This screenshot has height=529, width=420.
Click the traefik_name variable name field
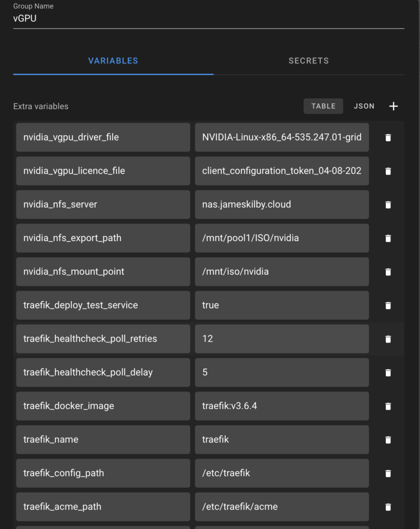coord(103,440)
